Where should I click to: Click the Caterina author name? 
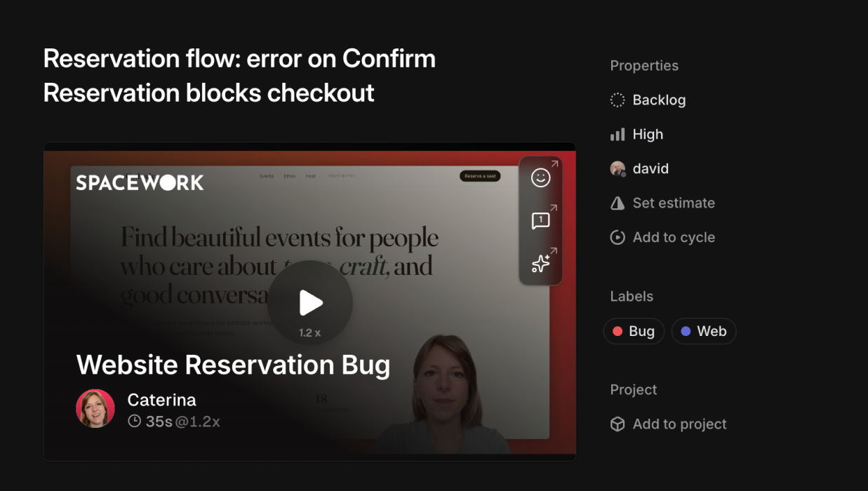[161, 400]
